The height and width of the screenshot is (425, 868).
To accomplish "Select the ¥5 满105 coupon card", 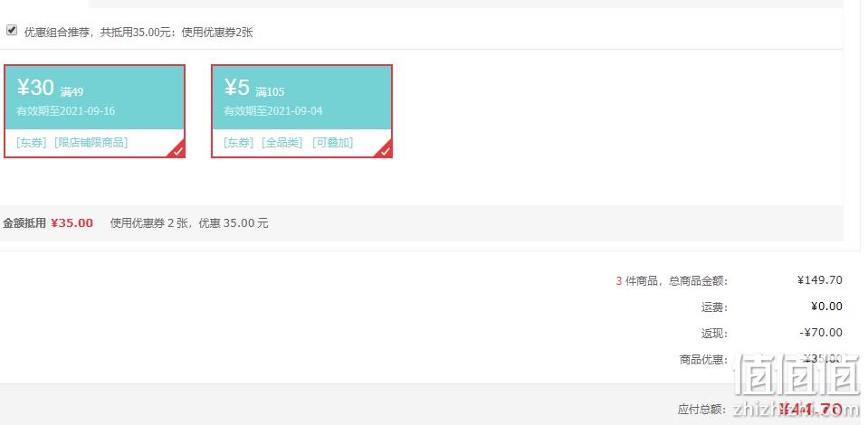I will [x=301, y=111].
